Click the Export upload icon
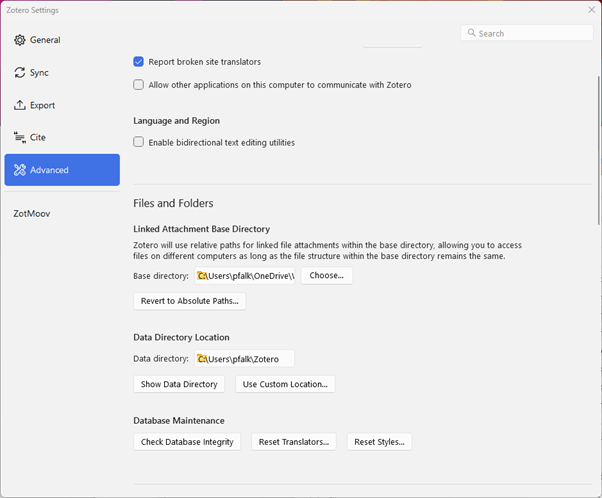This screenshot has height=498, width=602. click(20, 105)
